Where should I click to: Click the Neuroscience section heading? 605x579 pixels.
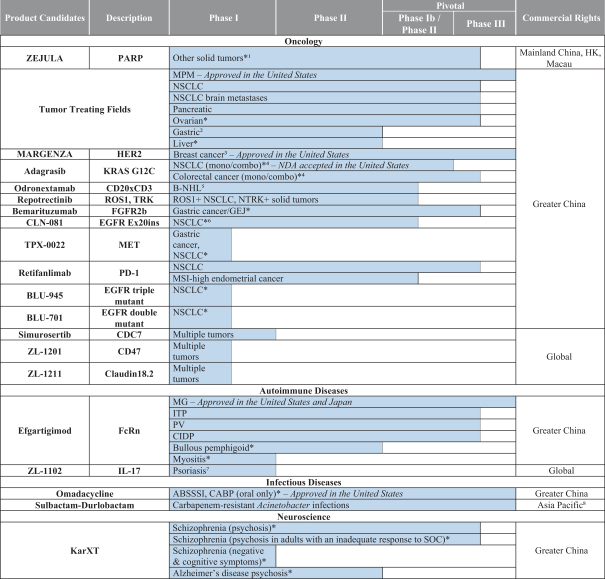[x=302, y=516]
